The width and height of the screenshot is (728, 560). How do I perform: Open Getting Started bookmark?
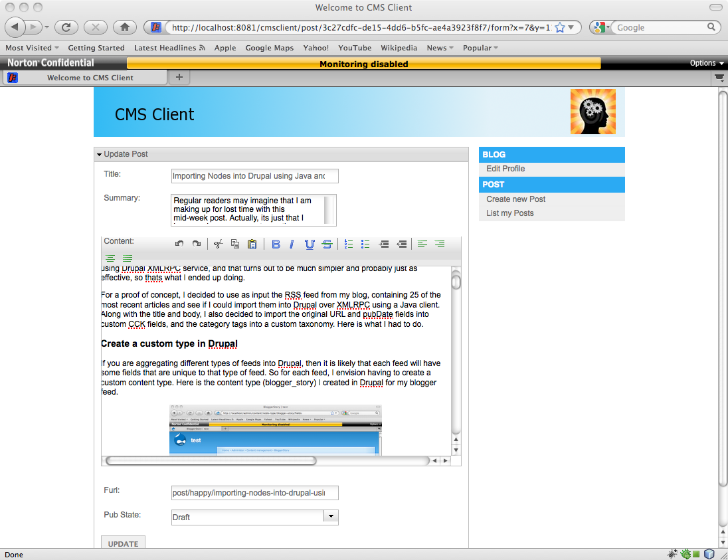click(96, 48)
